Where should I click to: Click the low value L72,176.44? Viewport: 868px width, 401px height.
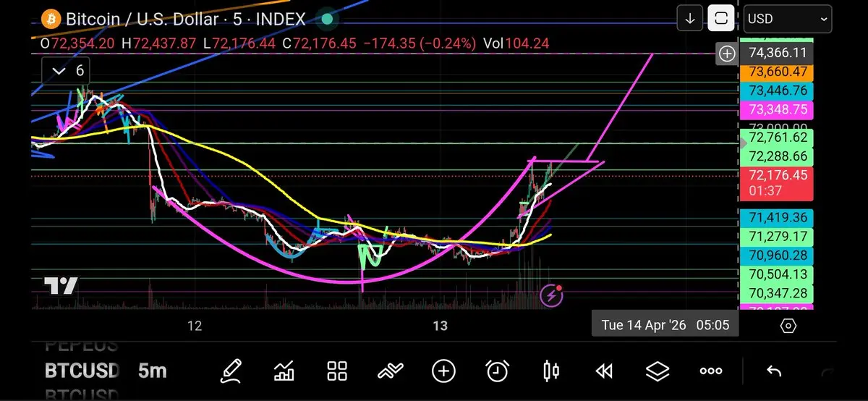pyautogui.click(x=239, y=43)
